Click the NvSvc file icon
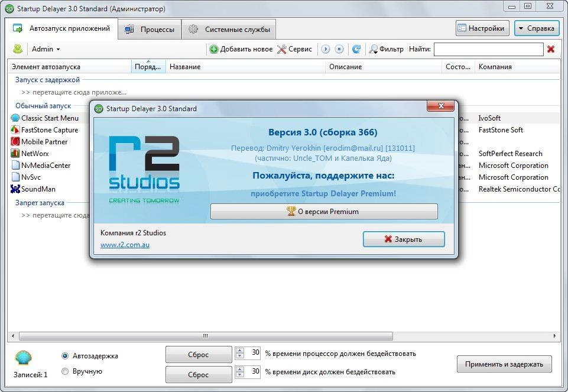 pyautogui.click(x=15, y=177)
